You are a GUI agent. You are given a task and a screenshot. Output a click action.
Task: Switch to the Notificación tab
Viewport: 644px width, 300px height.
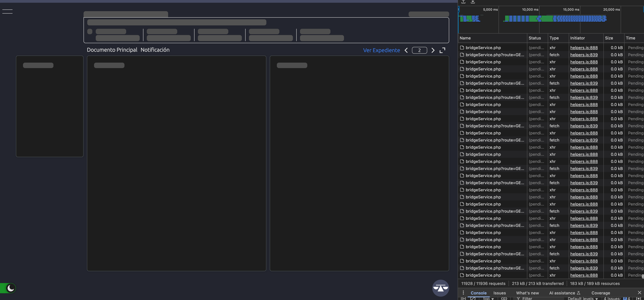[x=155, y=50]
